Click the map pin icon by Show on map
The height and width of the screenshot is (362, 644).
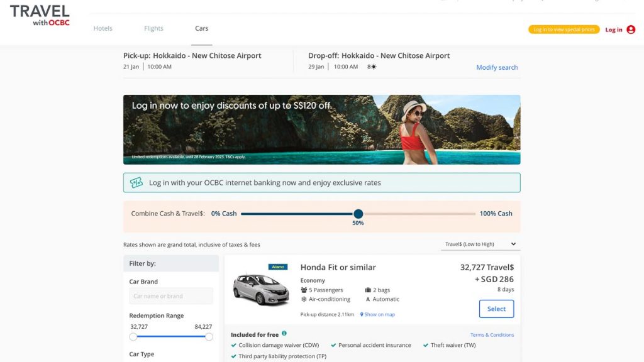(x=362, y=314)
